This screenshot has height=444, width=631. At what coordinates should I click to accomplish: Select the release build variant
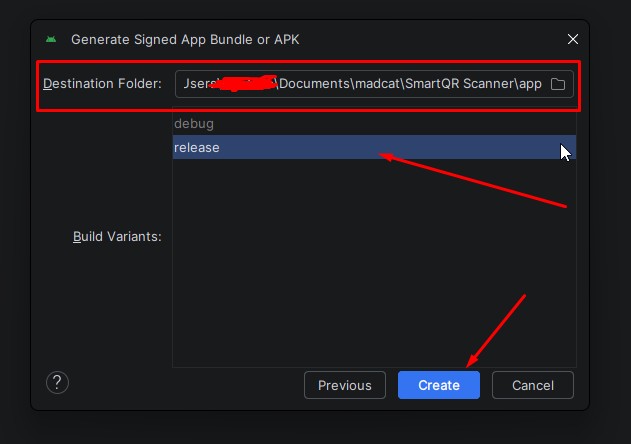tap(374, 147)
